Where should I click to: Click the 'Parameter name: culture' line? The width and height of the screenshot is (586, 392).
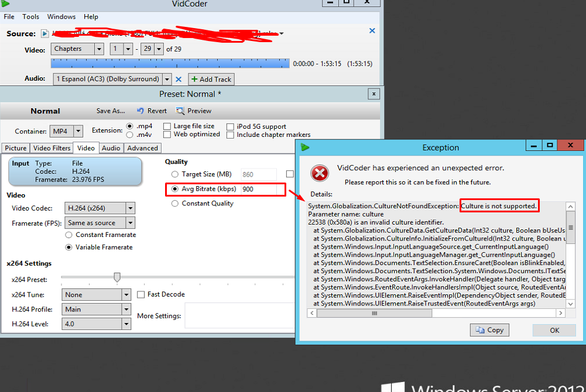[346, 214]
